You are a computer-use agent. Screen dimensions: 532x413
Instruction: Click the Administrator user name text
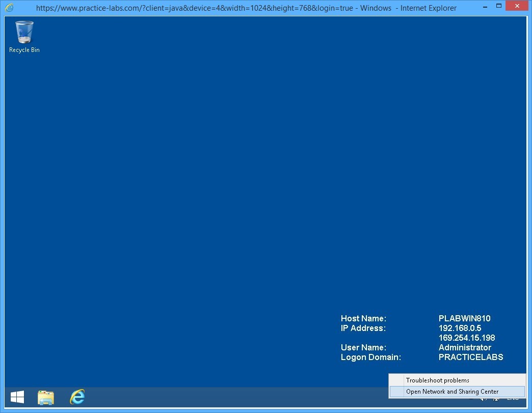pos(465,348)
